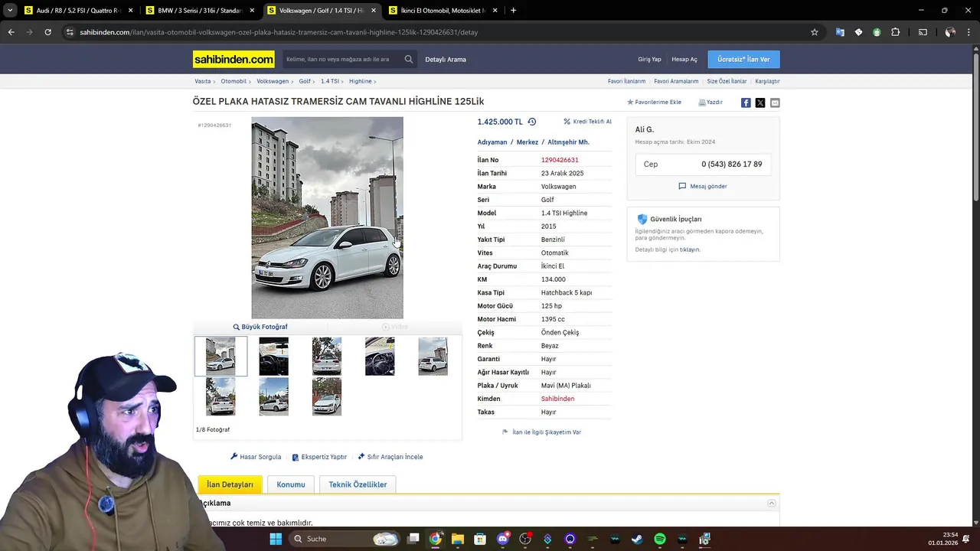The width and height of the screenshot is (980, 551).
Task: Open Steam from the taskbar
Action: coord(637,539)
